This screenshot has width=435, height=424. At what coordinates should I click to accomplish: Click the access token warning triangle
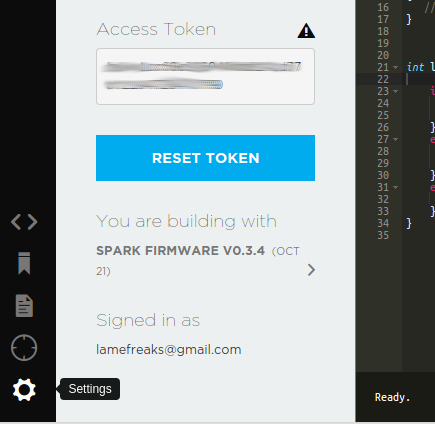click(306, 31)
